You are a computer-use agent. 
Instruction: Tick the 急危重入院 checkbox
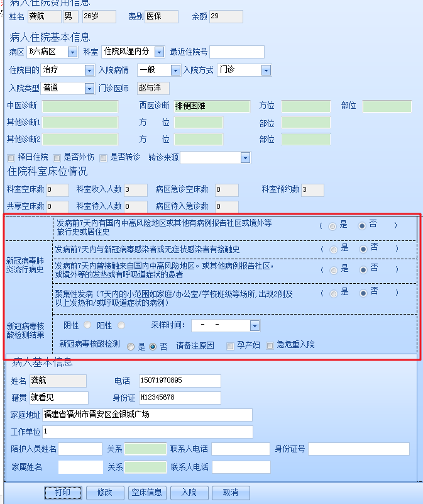(x=270, y=345)
